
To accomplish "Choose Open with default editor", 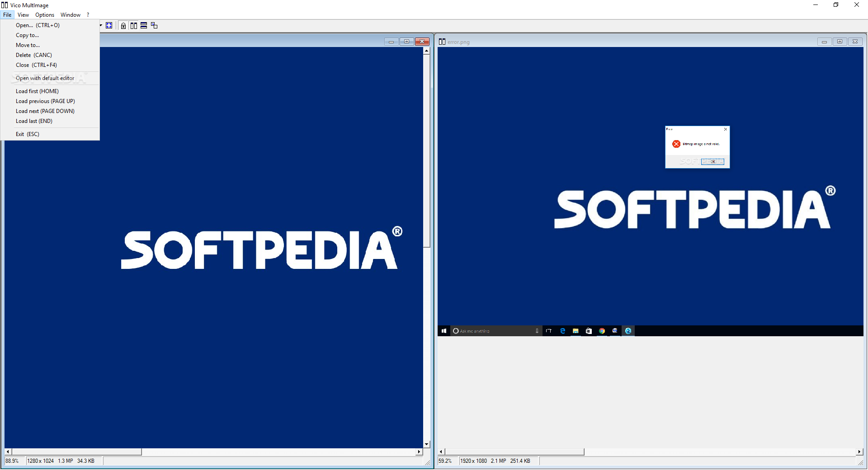I will tap(50, 78).
